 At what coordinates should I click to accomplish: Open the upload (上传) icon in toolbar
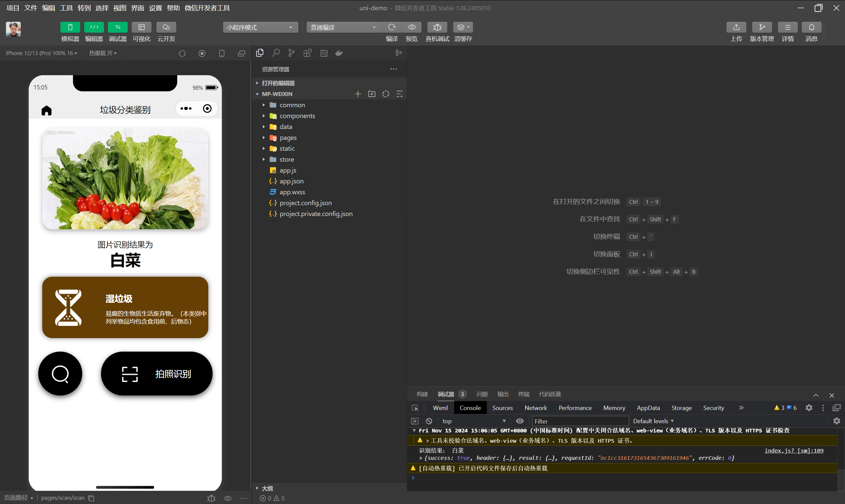[x=736, y=27]
